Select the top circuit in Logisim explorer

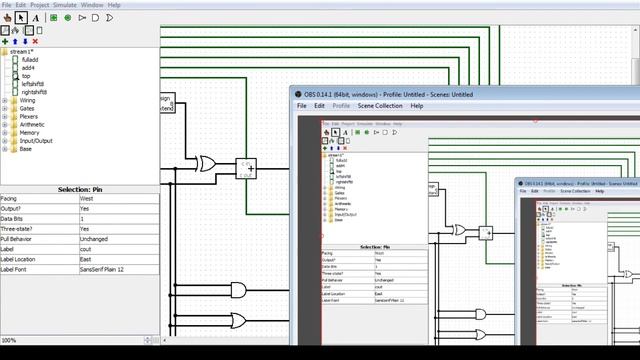pyautogui.click(x=26, y=76)
